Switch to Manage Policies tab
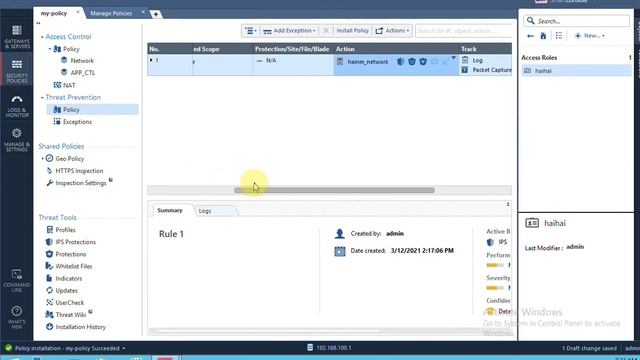This screenshot has height=360, width=640. 111,13
